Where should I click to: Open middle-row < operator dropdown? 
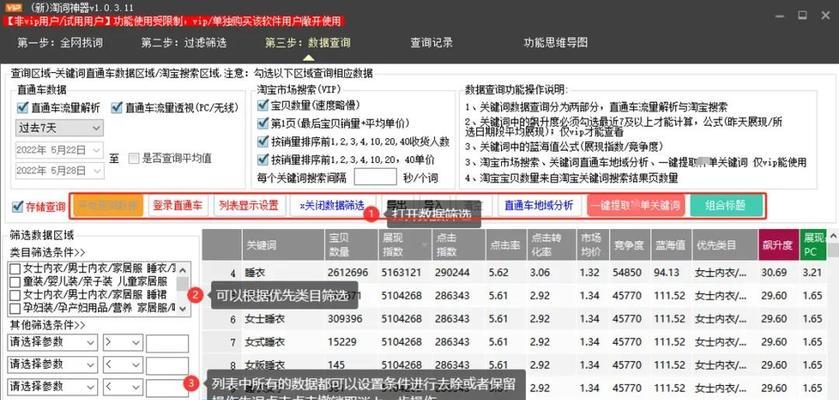click(123, 365)
